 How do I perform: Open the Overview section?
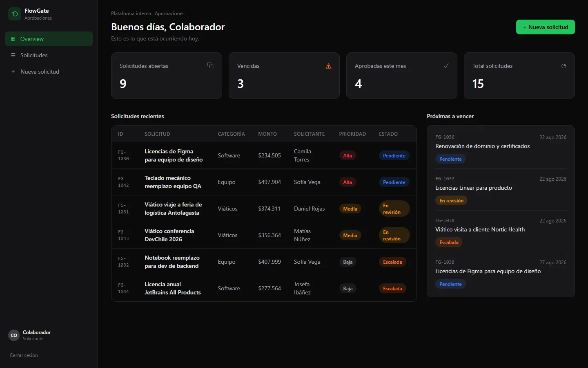49,39
